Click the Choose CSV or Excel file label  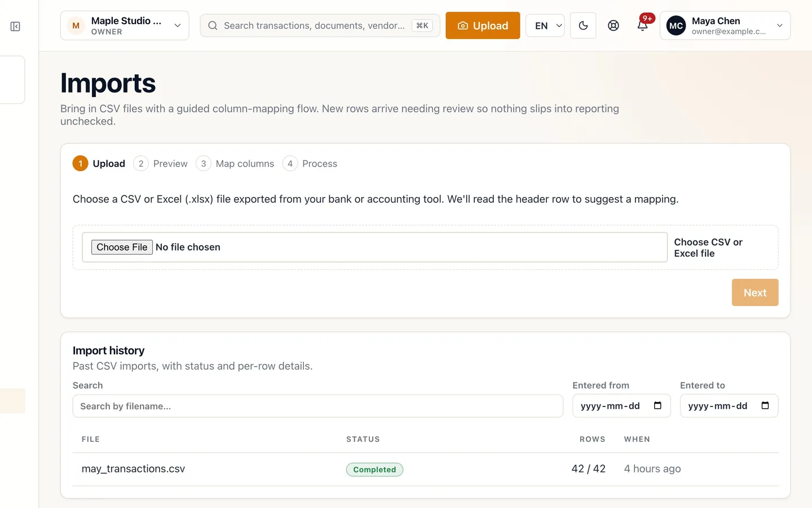pyautogui.click(x=708, y=248)
